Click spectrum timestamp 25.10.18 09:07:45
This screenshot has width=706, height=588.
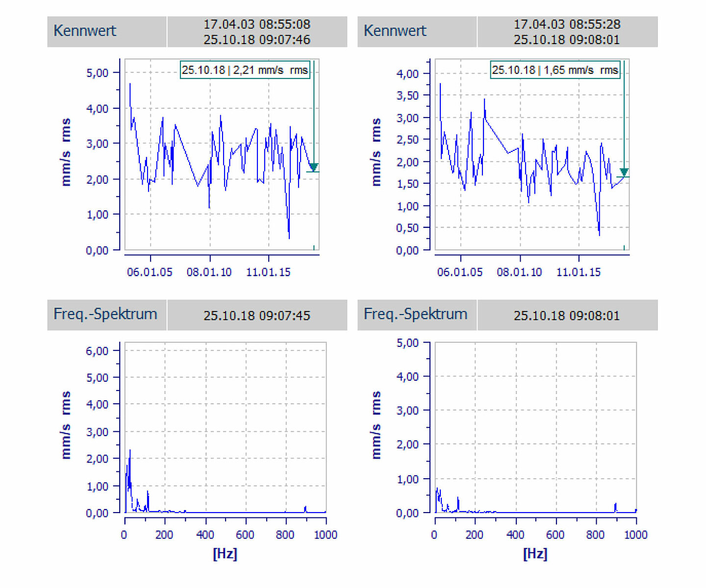click(x=257, y=316)
